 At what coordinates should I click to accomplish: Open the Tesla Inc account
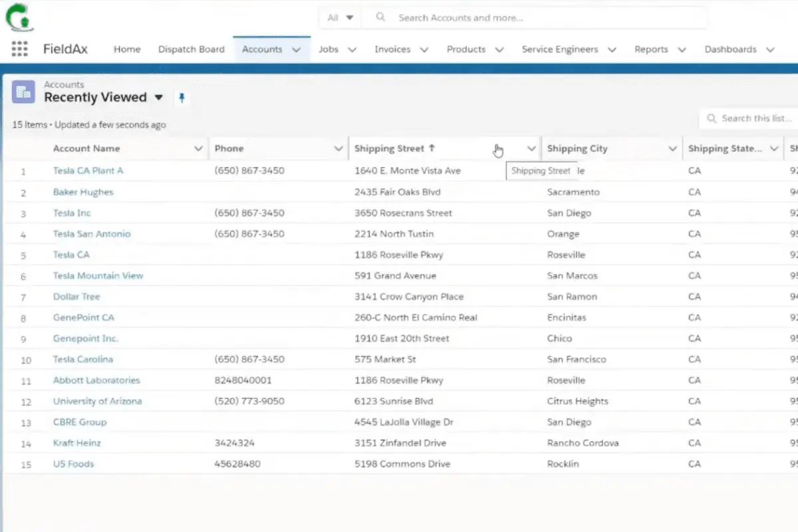point(72,213)
